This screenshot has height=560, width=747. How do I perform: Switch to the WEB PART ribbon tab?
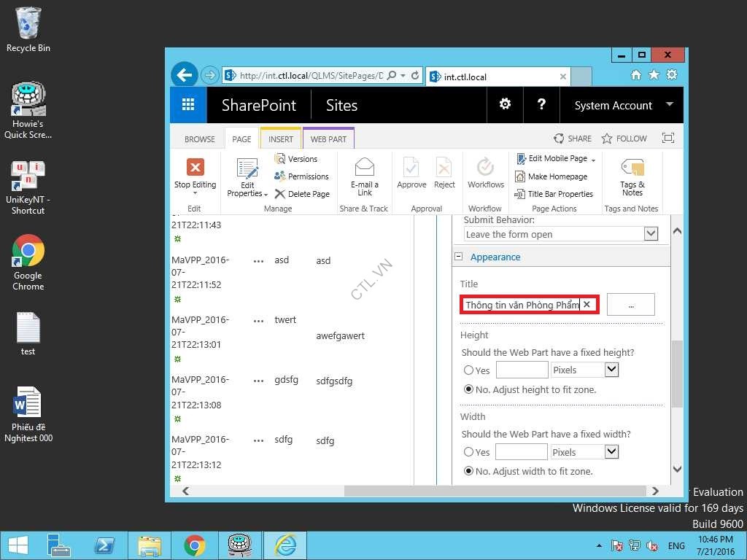328,139
